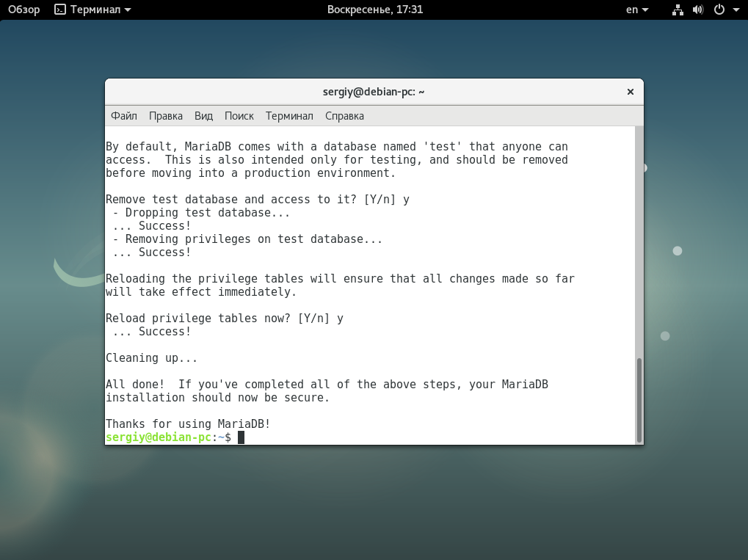The width and height of the screenshot is (748, 560).
Task: Click the 'Thanks for using MariaDB!' output line
Action: (188, 424)
